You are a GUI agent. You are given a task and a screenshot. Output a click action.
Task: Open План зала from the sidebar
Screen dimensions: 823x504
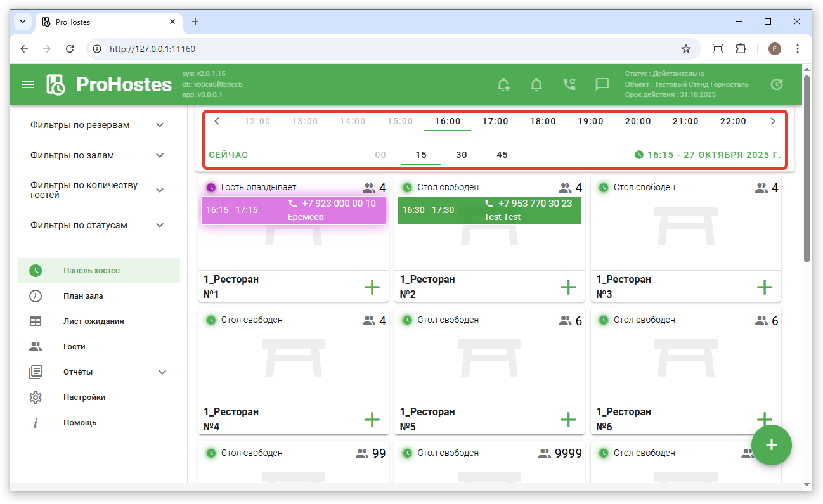83,296
